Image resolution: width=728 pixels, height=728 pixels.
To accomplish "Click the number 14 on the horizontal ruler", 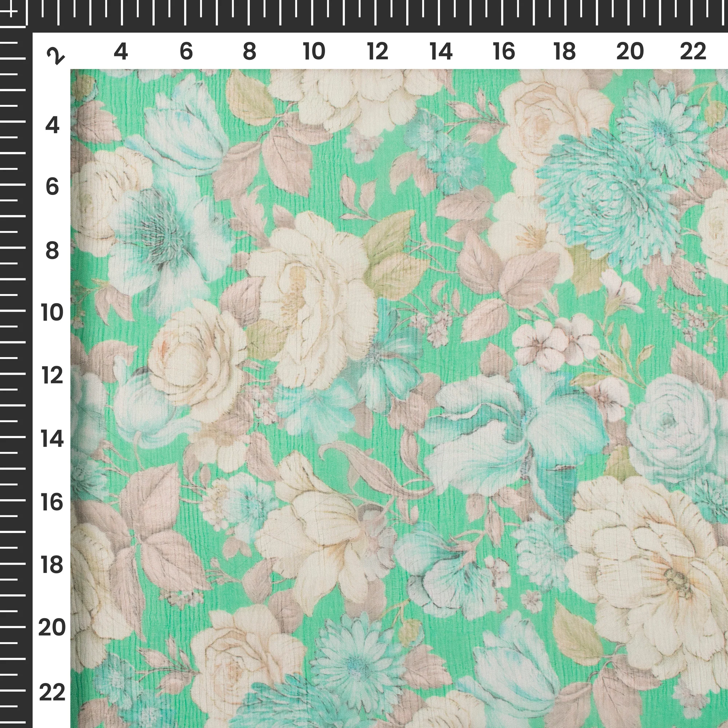I will coord(441,51).
